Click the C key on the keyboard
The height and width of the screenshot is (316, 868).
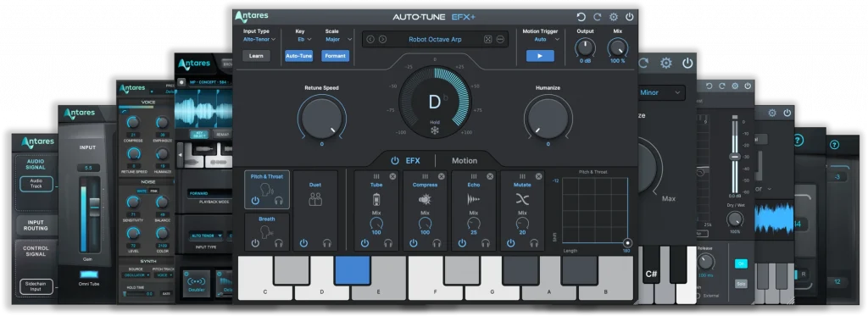pyautogui.click(x=265, y=291)
